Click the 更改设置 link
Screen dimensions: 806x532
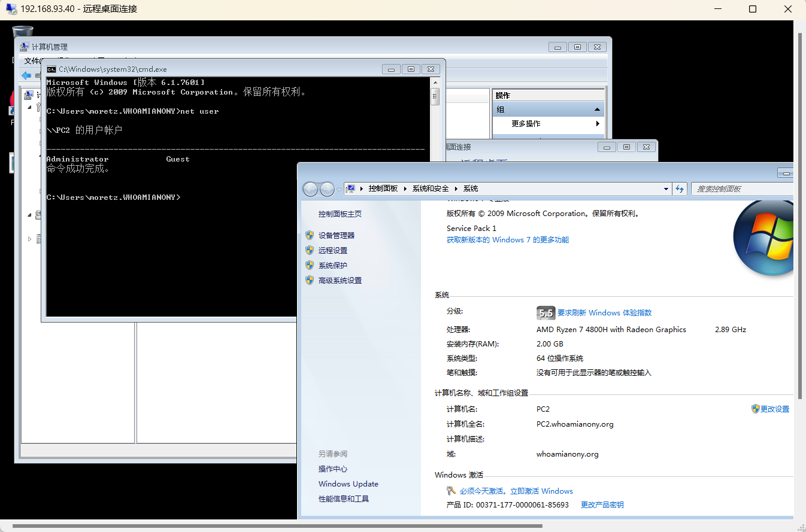[775, 409]
